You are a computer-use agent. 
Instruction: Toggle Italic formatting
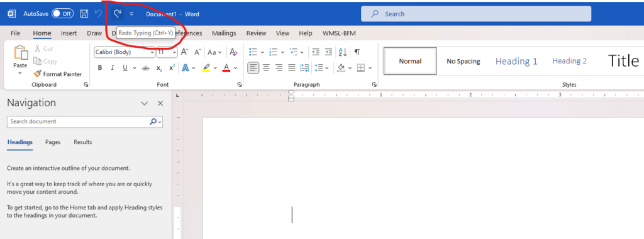(x=112, y=68)
